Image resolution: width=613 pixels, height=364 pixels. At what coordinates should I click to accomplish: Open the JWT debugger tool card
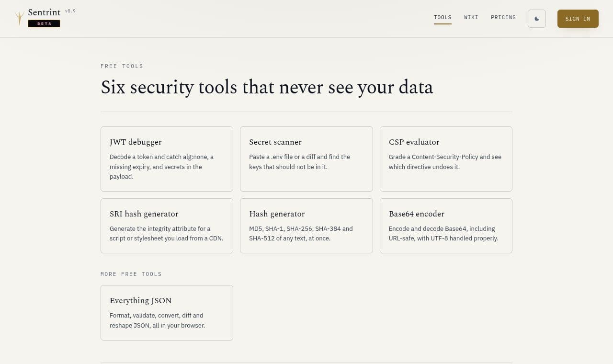167,159
